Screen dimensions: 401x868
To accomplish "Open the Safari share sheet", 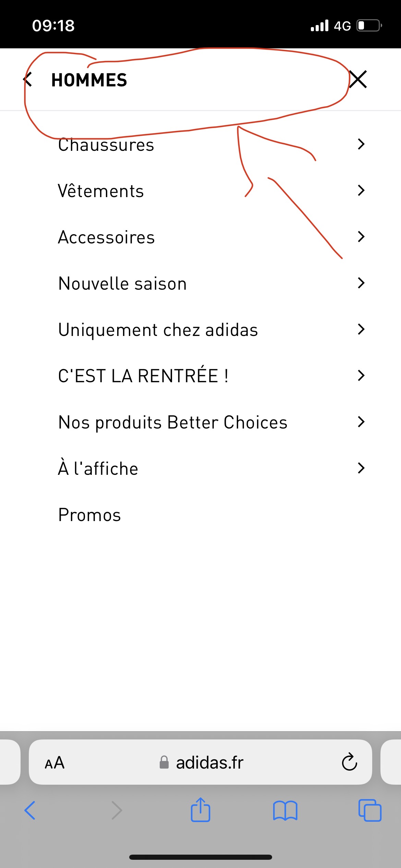I will 200,810.
